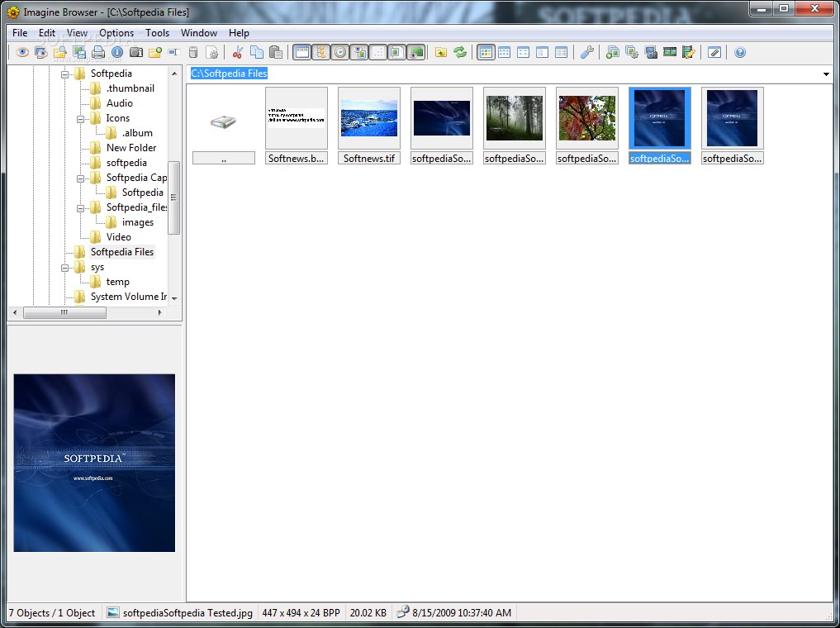Click the monitor-with-eye fullscreen view icon
The height and width of the screenshot is (628, 840).
click(41, 53)
